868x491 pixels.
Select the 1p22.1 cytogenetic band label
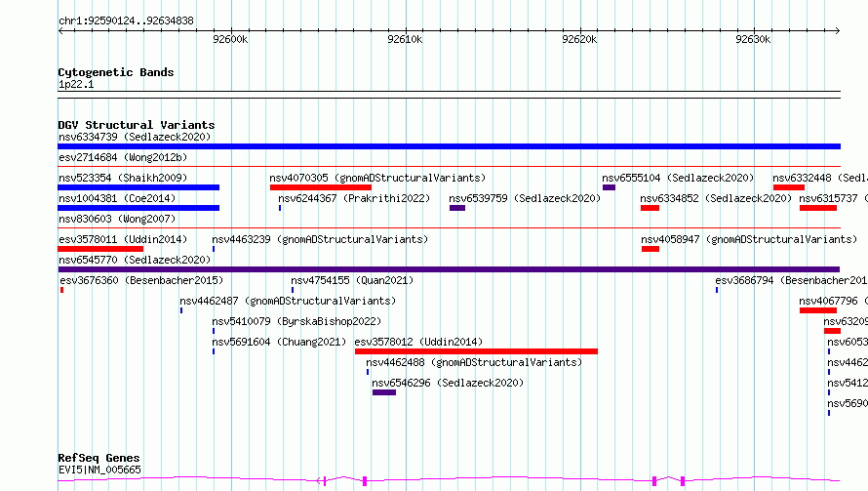[76, 84]
